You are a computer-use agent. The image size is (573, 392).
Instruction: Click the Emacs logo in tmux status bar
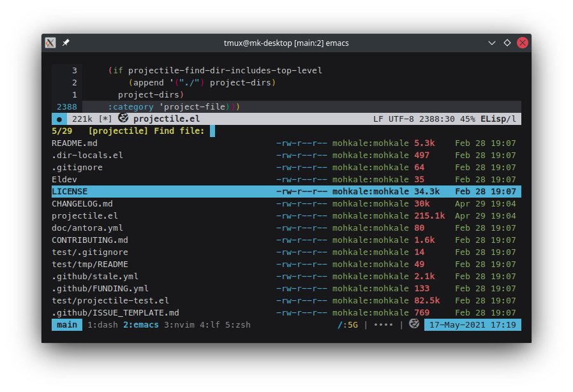click(x=414, y=324)
